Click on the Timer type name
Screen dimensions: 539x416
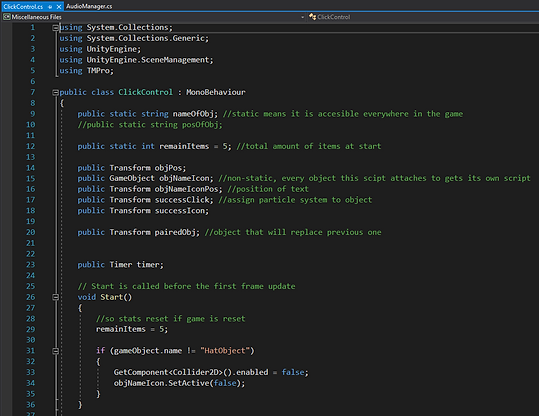pyautogui.click(x=121, y=265)
